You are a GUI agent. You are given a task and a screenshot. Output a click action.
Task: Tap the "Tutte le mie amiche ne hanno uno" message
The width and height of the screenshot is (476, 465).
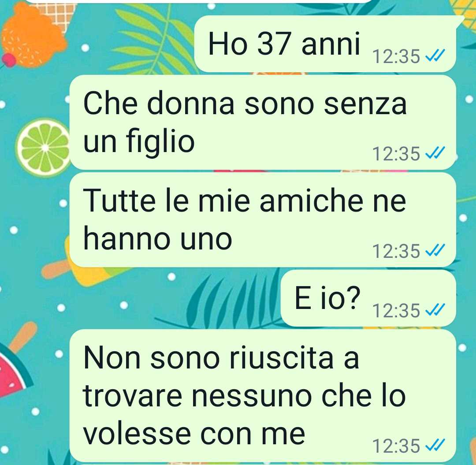tap(263, 220)
